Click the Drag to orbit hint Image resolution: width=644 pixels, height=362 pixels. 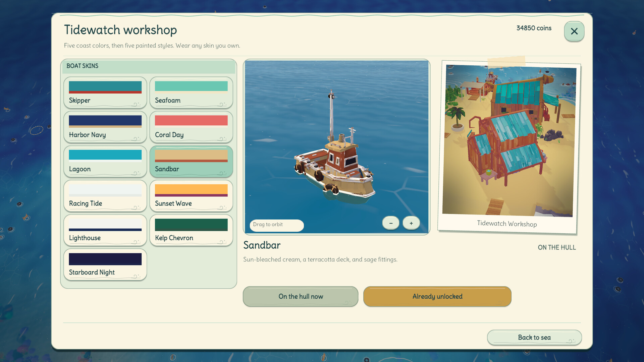pyautogui.click(x=276, y=225)
